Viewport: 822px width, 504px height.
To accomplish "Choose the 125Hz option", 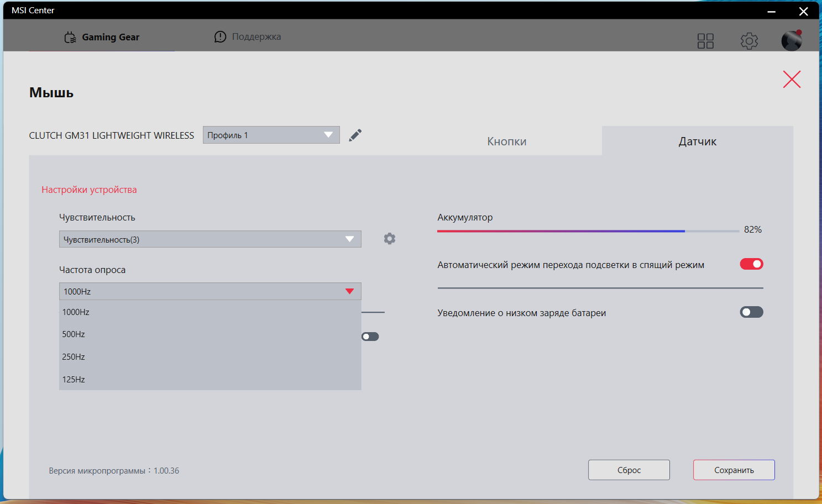I will (x=210, y=380).
